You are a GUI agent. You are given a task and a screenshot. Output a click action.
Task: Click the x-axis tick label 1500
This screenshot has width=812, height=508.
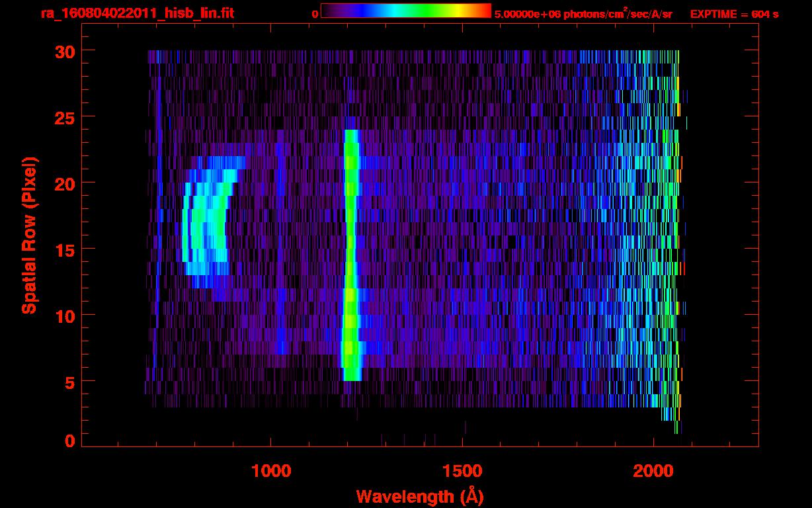[462, 471]
